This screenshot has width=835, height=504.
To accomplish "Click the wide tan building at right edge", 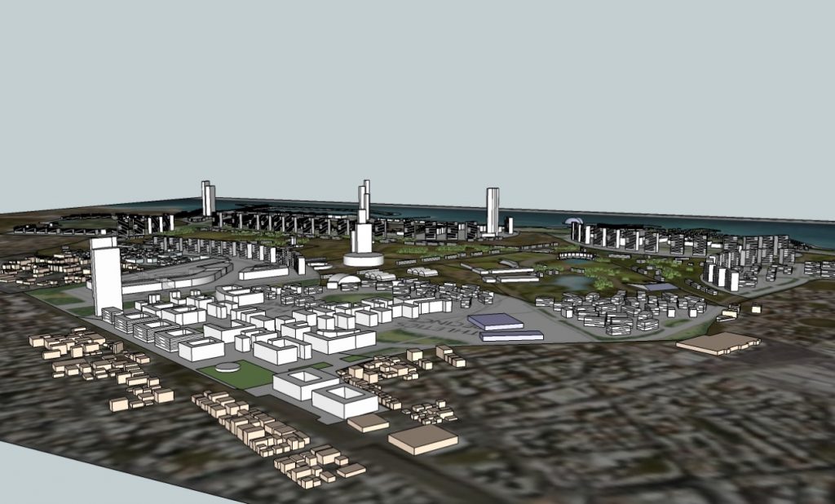I will pyautogui.click(x=718, y=343).
